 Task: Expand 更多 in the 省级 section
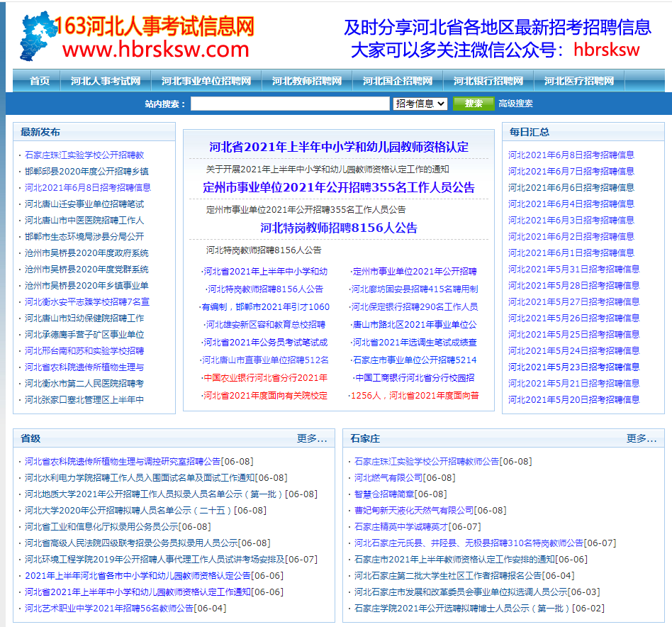coord(312,438)
